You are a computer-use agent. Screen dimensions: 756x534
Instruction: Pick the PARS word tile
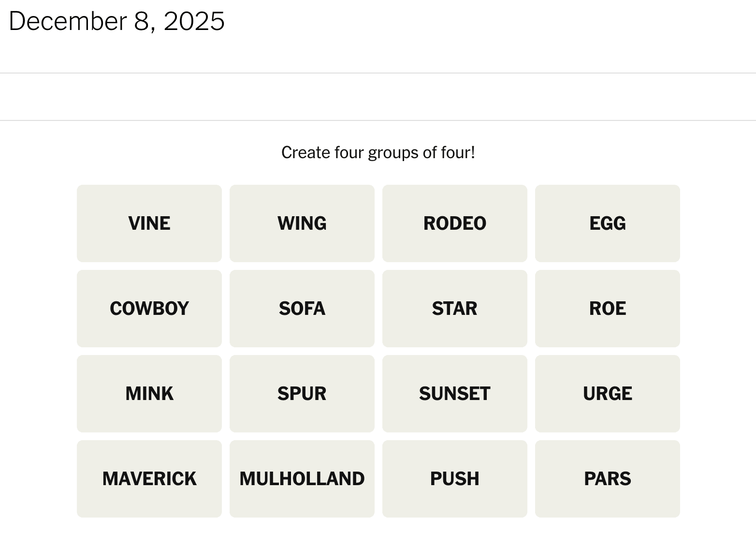607,479
